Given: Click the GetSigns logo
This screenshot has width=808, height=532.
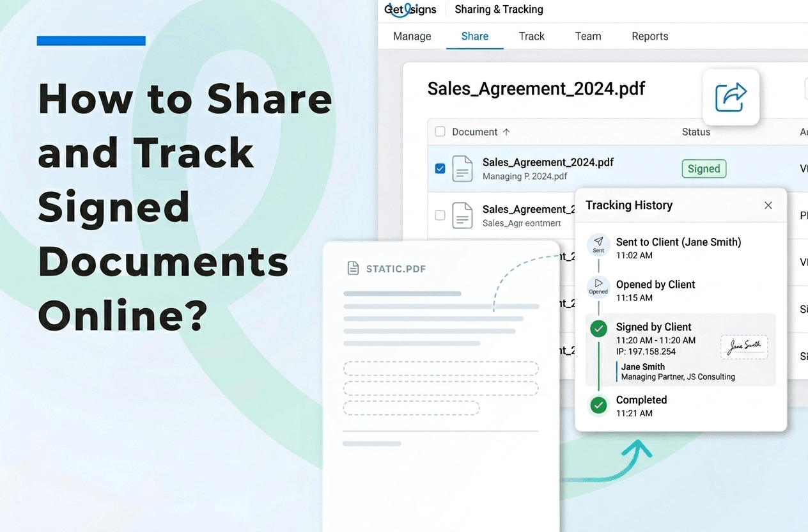Looking at the screenshot, I should [x=410, y=9].
